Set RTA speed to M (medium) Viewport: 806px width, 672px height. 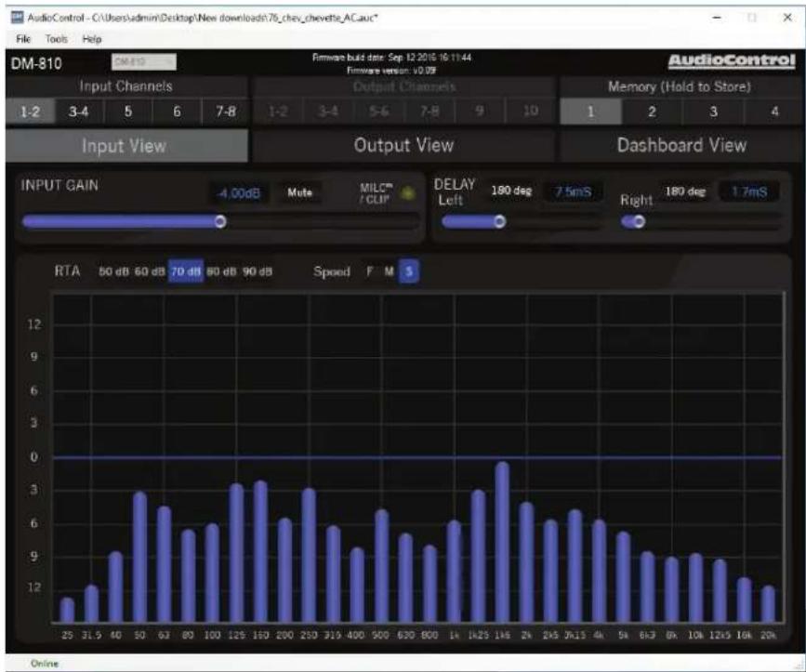click(389, 271)
